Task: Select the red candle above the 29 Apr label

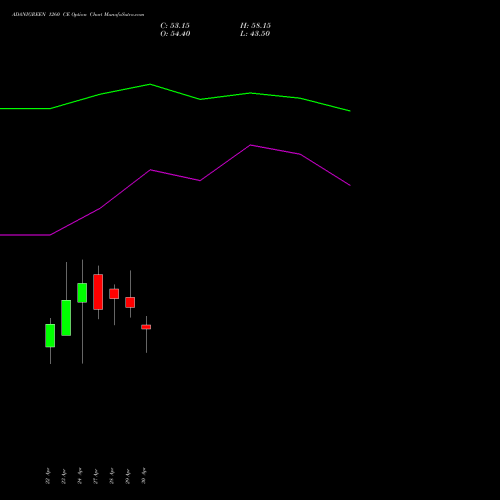Action: coord(130,302)
